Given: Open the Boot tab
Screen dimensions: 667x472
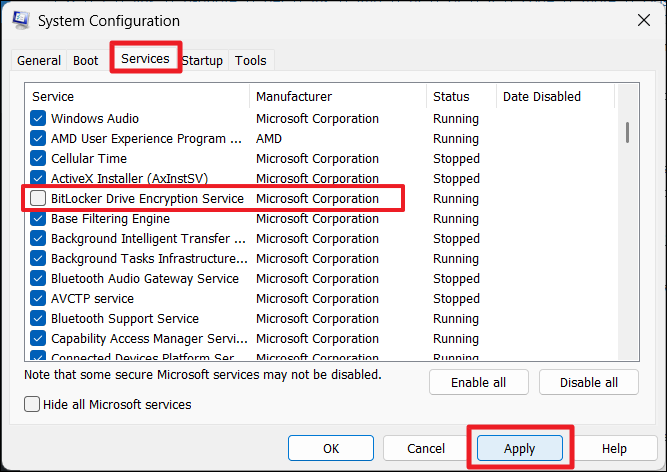Looking at the screenshot, I should pyautogui.click(x=86, y=61).
